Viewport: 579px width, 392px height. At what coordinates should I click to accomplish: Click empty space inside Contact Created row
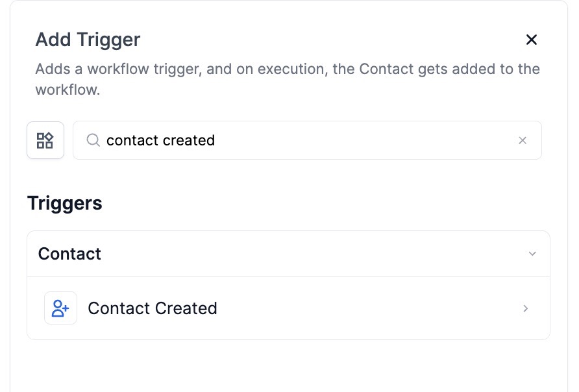(363, 309)
